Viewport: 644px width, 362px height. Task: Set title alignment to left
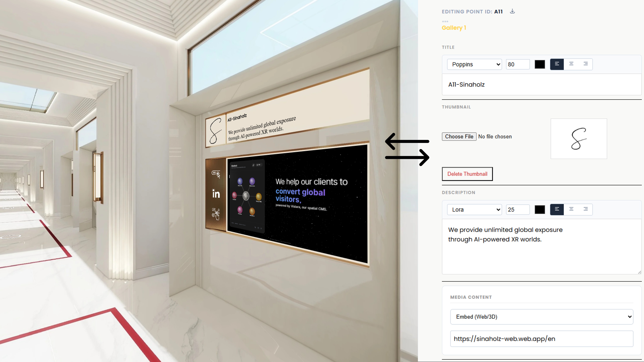click(557, 64)
